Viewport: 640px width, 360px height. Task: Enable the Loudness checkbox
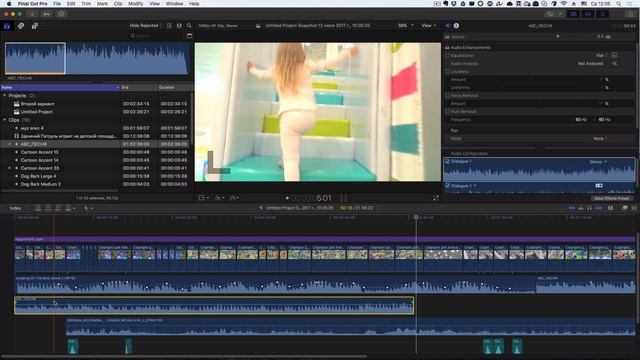(x=447, y=71)
